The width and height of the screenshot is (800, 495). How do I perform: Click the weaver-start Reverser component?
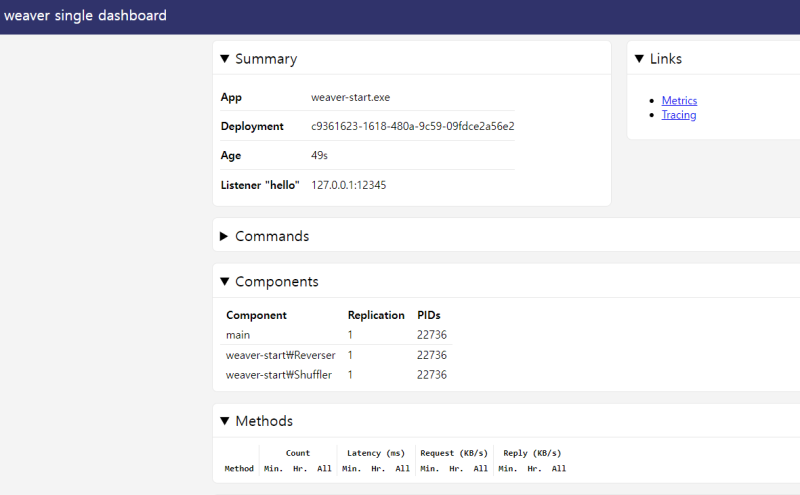click(280, 355)
